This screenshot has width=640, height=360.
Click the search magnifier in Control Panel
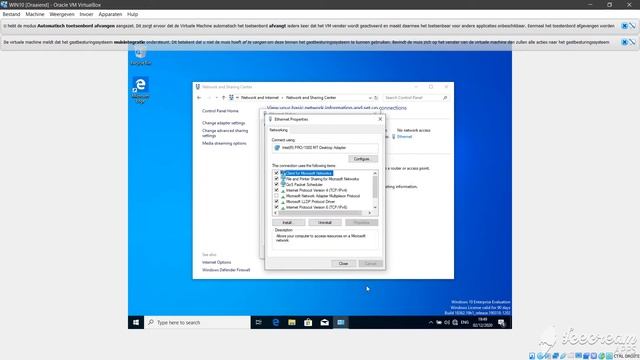pos(445,98)
